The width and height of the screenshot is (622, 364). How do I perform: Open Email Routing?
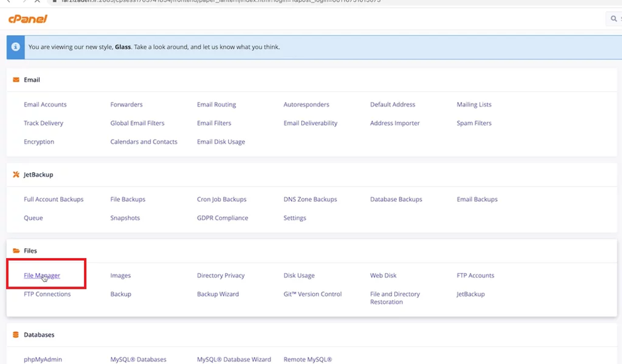point(216,105)
